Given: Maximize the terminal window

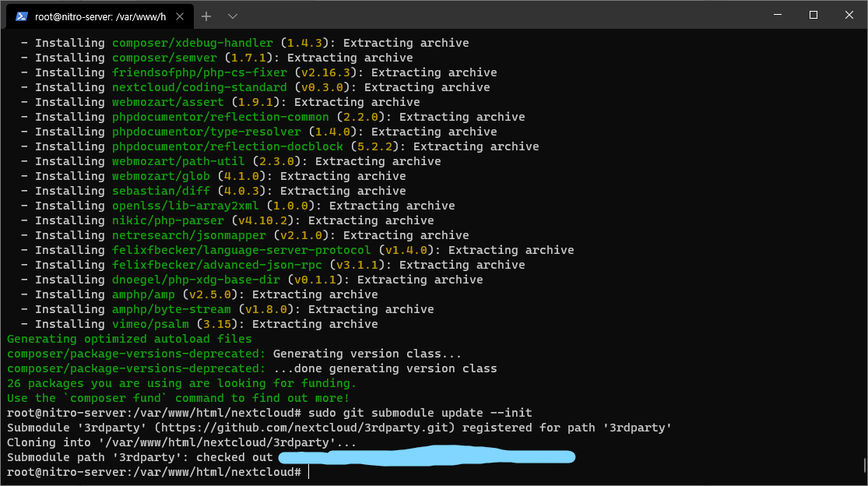Looking at the screenshot, I should (x=814, y=14).
